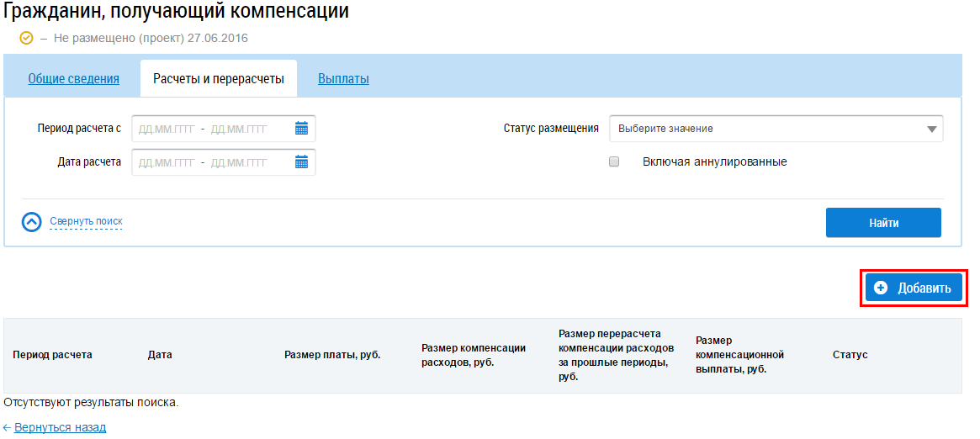Click the circular chevron collapse search icon

(32, 222)
